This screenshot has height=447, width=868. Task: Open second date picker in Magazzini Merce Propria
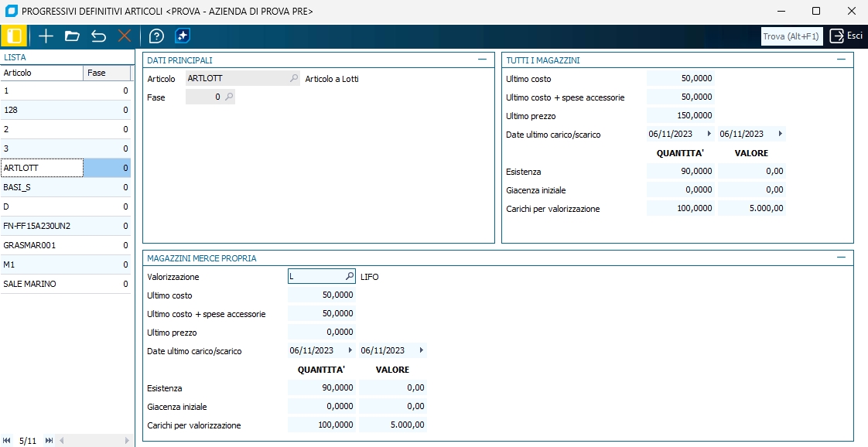point(422,350)
